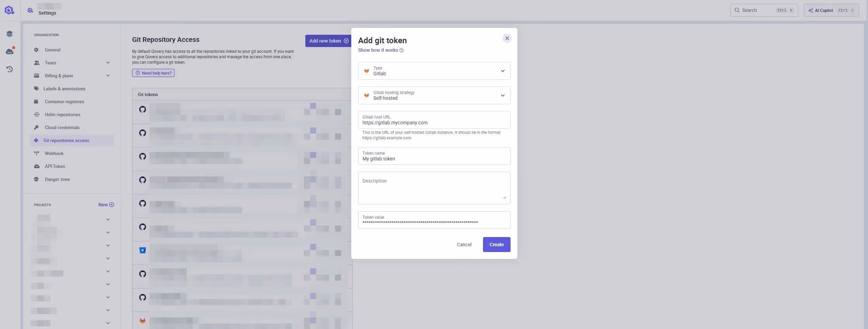
Task: Click the Qovery logo icon top-left
Action: pyautogui.click(x=10, y=10)
